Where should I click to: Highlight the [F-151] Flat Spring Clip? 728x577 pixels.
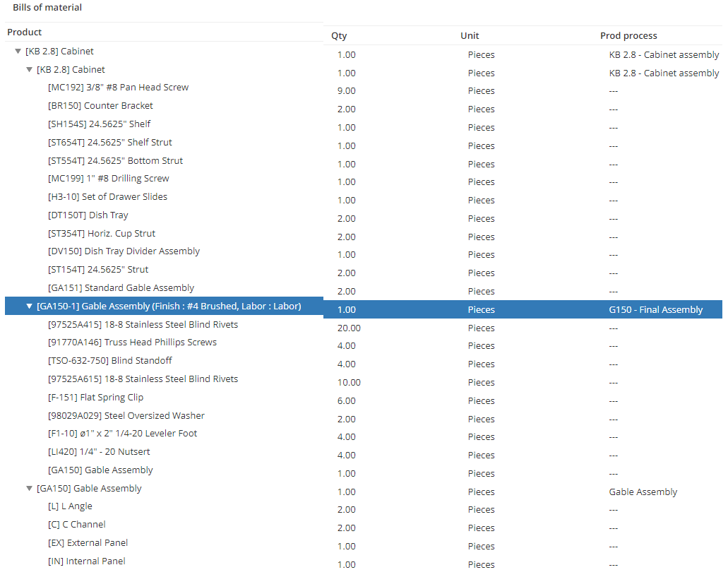95,398
